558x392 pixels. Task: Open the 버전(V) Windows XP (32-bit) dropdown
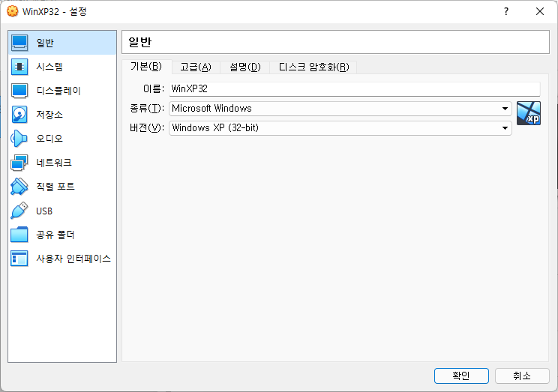pos(340,128)
